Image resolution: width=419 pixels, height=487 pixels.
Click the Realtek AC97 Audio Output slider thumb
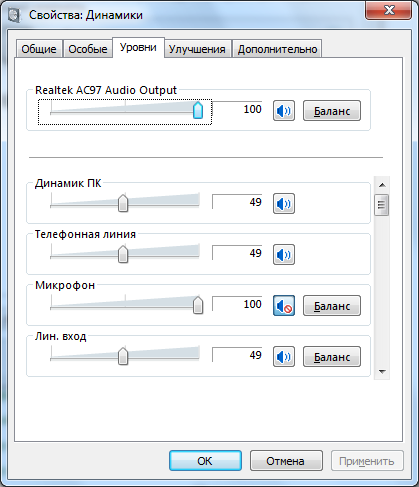click(198, 110)
